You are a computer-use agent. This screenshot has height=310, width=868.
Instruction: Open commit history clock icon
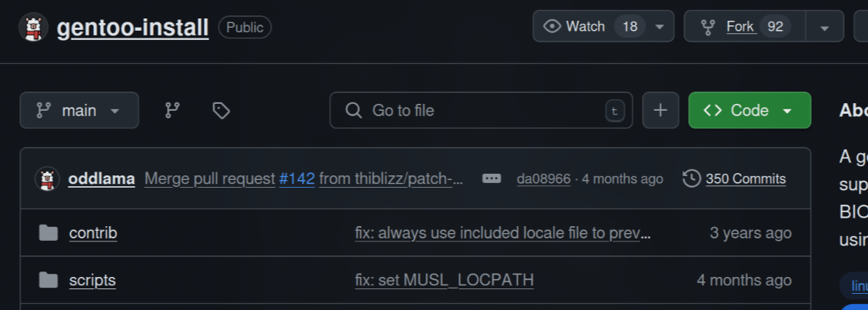pyautogui.click(x=691, y=178)
